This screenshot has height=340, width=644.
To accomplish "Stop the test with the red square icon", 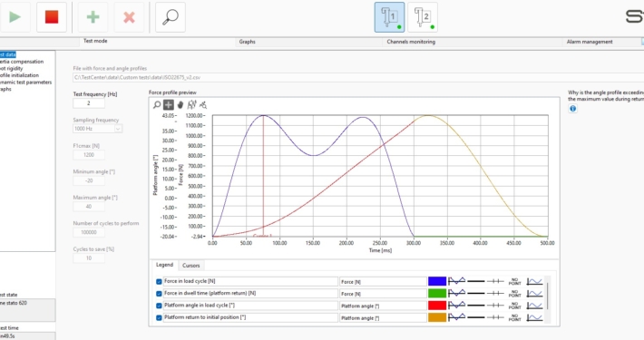I will point(52,17).
